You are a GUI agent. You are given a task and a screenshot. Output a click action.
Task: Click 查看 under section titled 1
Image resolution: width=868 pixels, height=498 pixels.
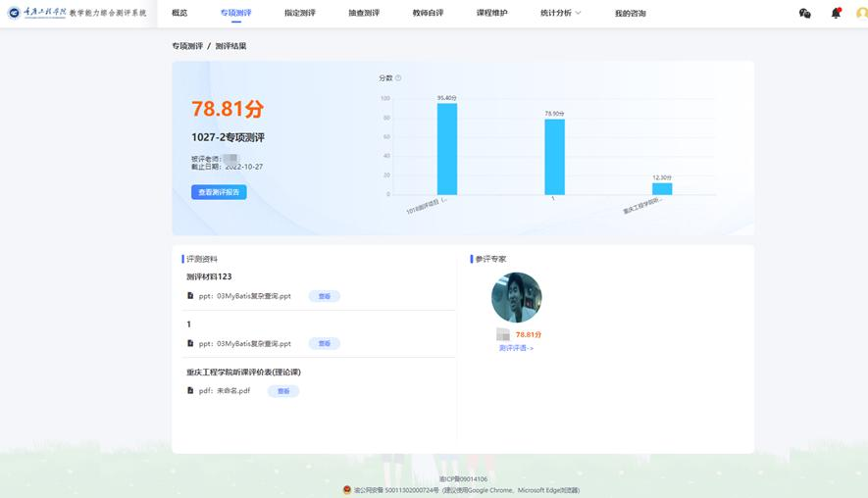coord(325,344)
